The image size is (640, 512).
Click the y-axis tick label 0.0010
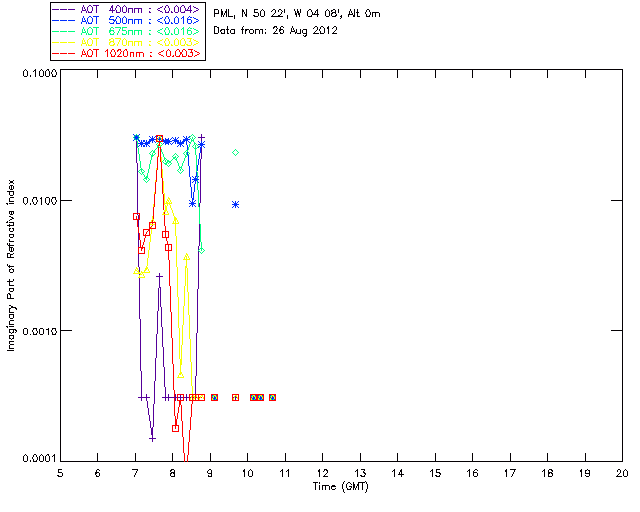39,331
